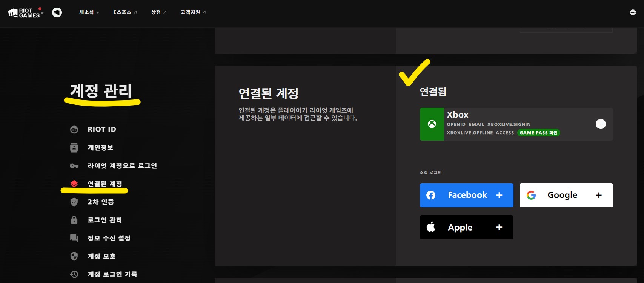Click the key icon beside 라이엇 계정으로 로그인

(74, 166)
